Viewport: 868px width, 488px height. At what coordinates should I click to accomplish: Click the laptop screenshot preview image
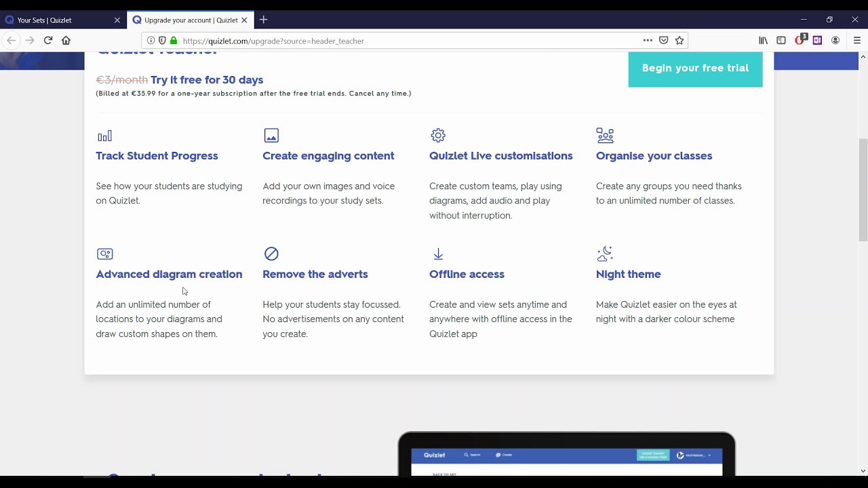566,454
